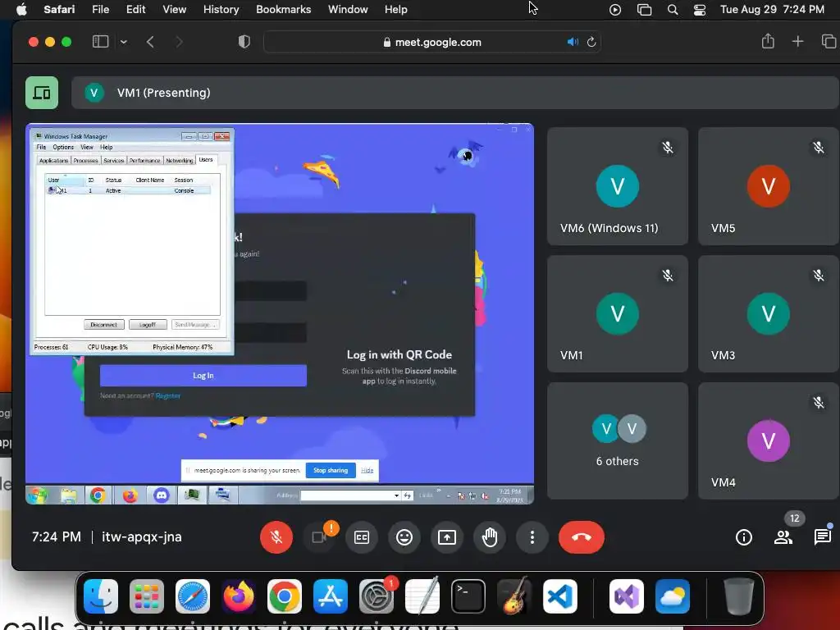Viewport: 840px width, 630px height.
Task: Open the Safari share button
Action: tap(768, 41)
